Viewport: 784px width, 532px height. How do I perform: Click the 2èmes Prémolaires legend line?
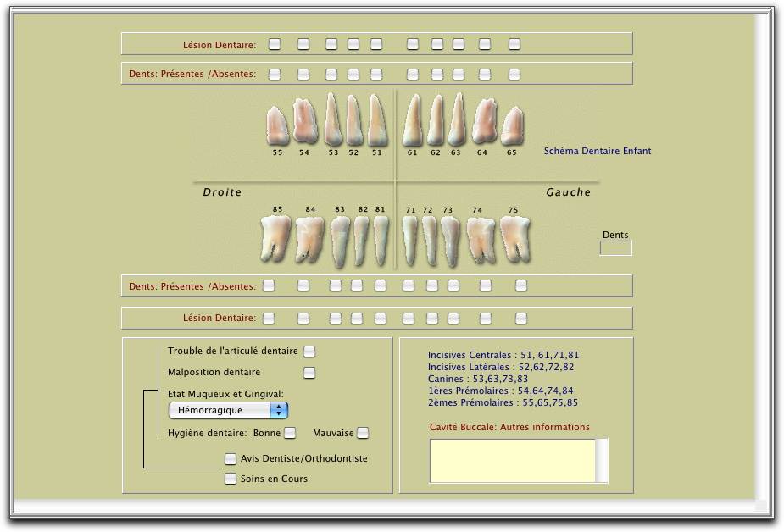503,402
